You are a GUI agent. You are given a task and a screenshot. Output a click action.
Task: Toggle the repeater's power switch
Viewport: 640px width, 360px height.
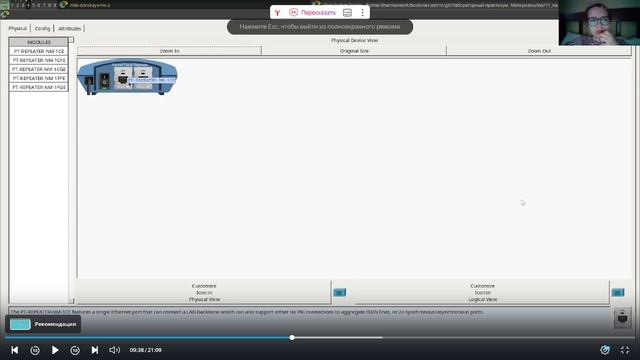(105, 81)
